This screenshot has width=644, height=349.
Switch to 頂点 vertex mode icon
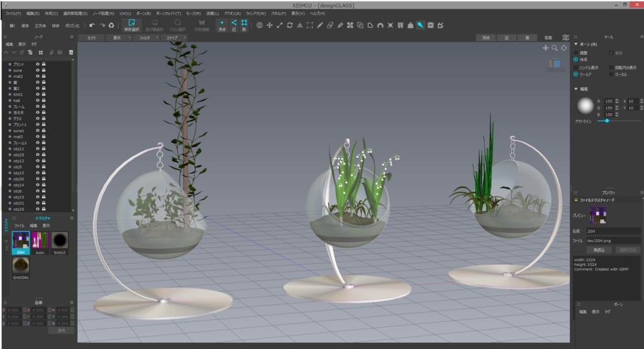tap(222, 25)
